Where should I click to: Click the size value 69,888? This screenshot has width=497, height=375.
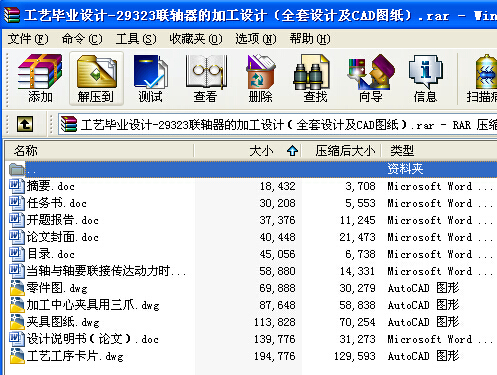278,288
